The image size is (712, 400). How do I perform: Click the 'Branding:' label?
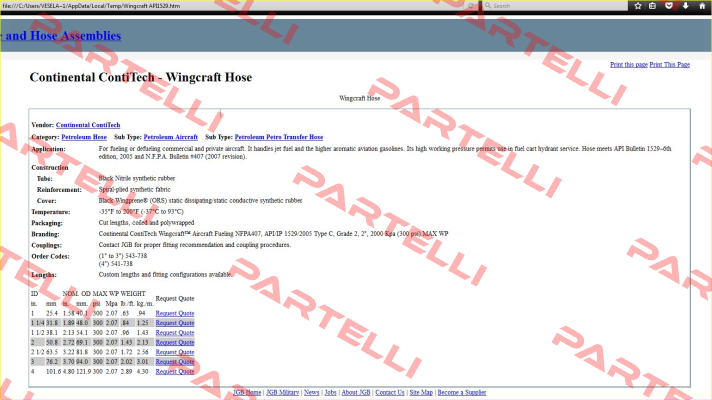pyautogui.click(x=45, y=234)
